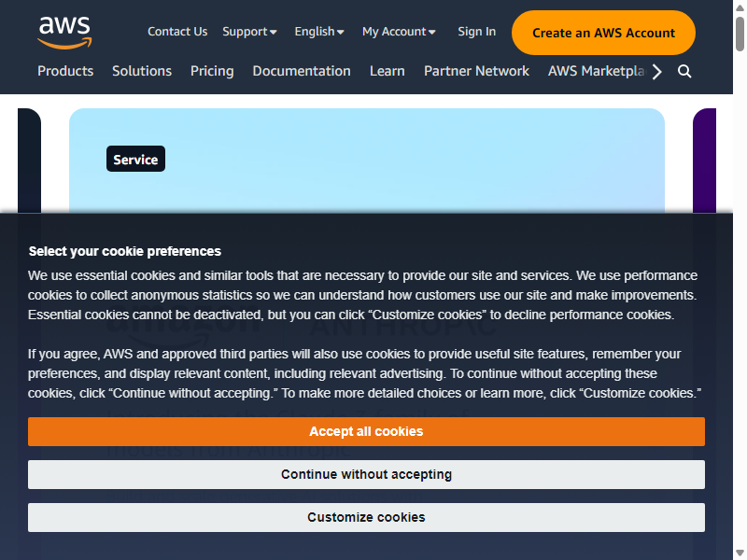747x560 pixels.
Task: Open the Partner Network menu
Action: 476,71
